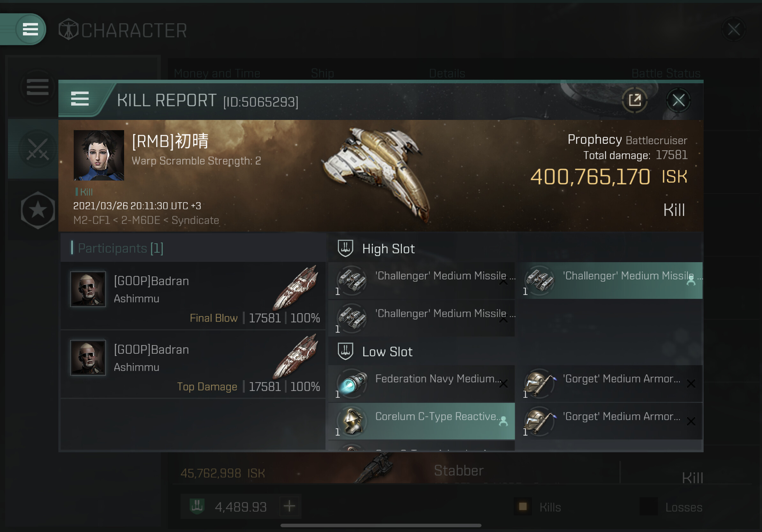Switch to the Money and Time tab
Screen dimensions: 762x532
point(217,73)
